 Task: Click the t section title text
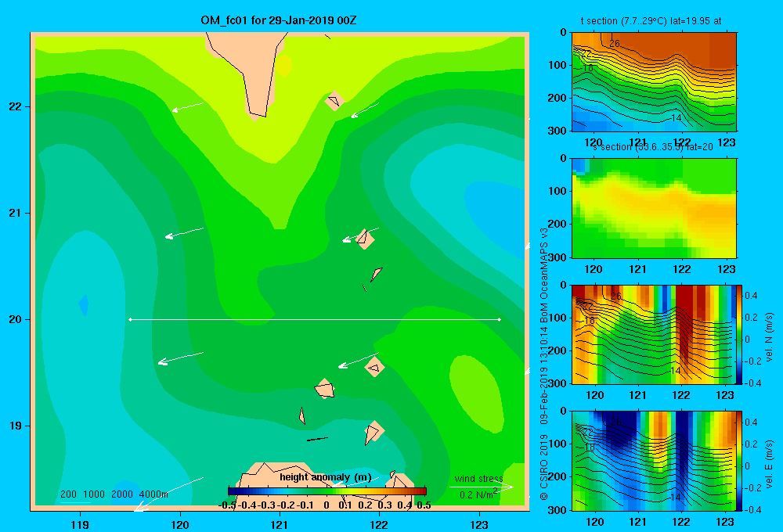(651, 21)
